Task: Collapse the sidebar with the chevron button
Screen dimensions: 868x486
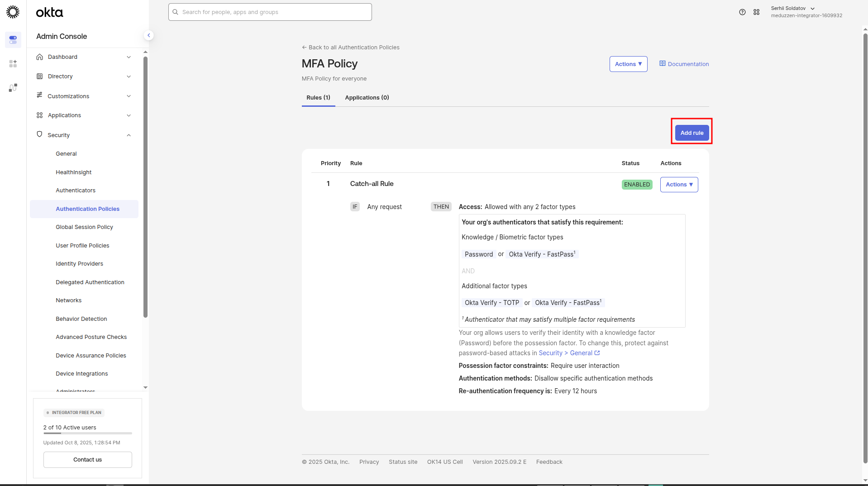Action: [x=148, y=35]
